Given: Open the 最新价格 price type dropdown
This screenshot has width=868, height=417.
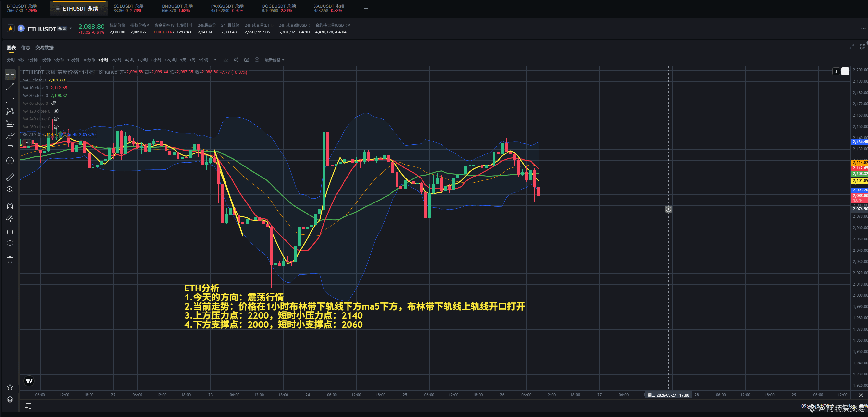Looking at the screenshot, I should pyautogui.click(x=275, y=60).
